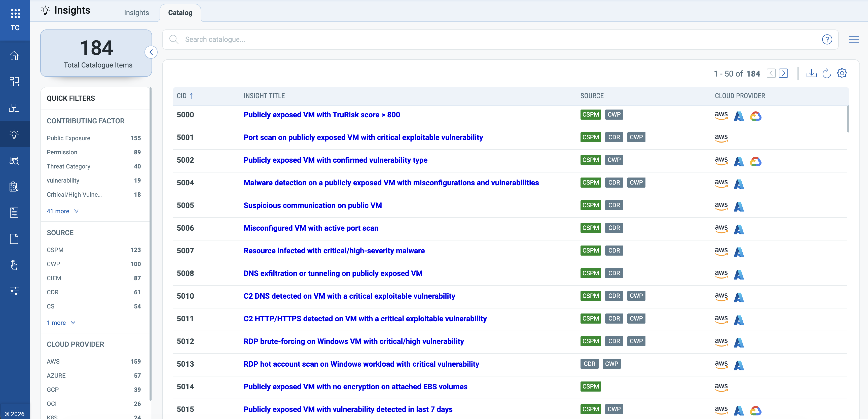Click the CLOUD PROVIDER column header

[740, 96]
